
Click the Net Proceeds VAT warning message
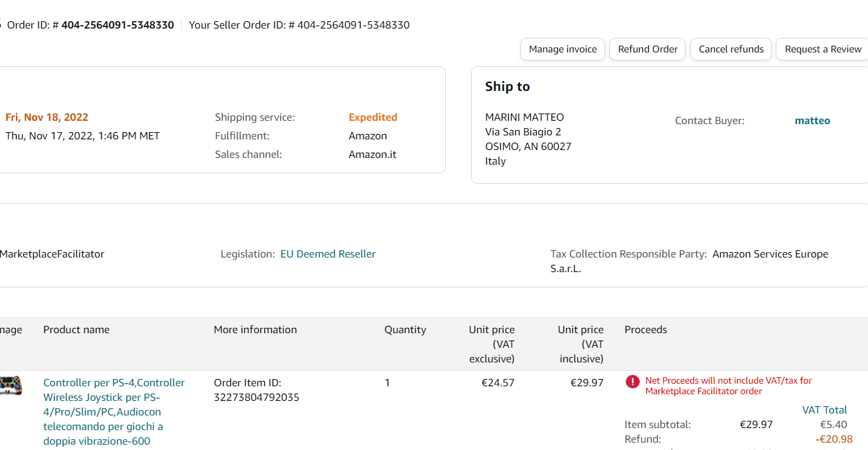(728, 386)
